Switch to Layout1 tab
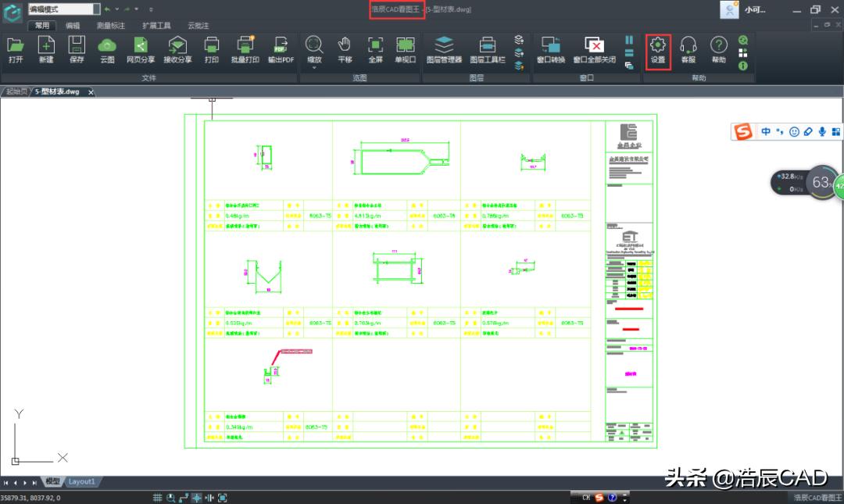The width and height of the screenshot is (844, 504). pos(81,481)
